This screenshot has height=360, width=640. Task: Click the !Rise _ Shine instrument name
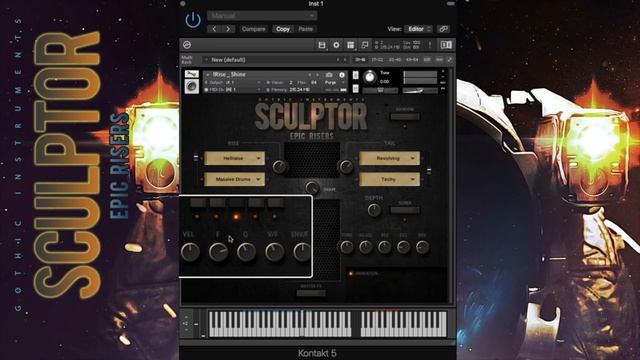(x=229, y=74)
